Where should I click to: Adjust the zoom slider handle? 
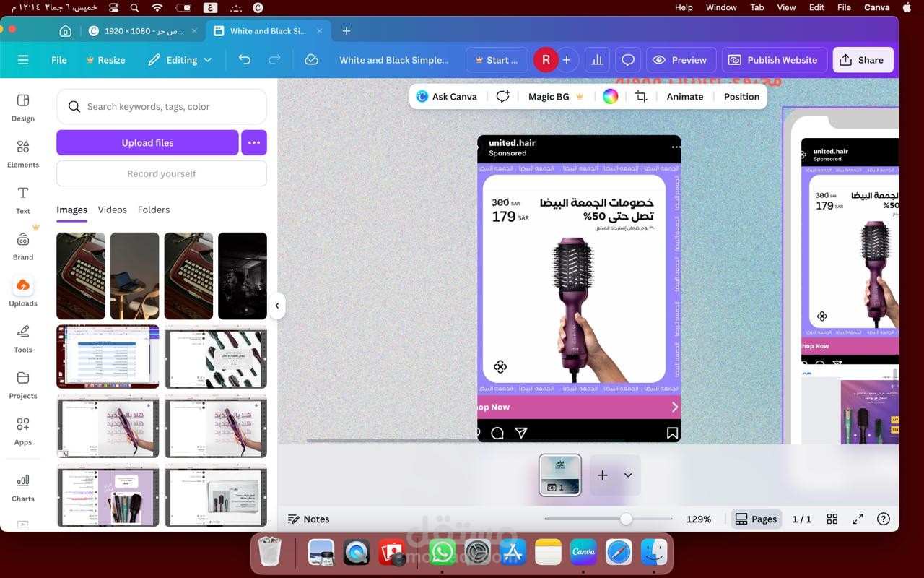[626, 519]
